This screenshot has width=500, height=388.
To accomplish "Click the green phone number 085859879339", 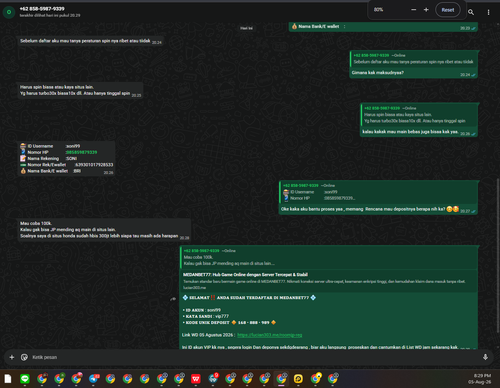I will coord(82,152).
